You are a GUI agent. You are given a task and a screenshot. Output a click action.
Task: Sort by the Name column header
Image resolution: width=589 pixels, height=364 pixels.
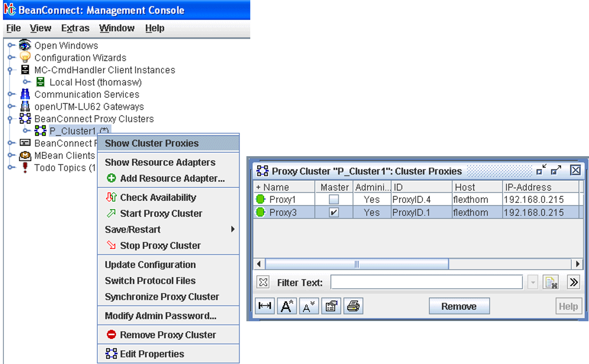pos(284,187)
